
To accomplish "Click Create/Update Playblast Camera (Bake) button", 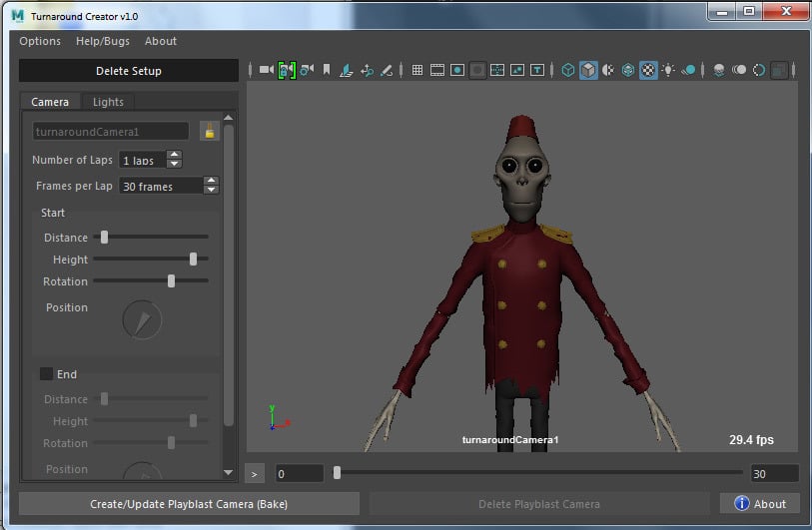I will click(189, 504).
